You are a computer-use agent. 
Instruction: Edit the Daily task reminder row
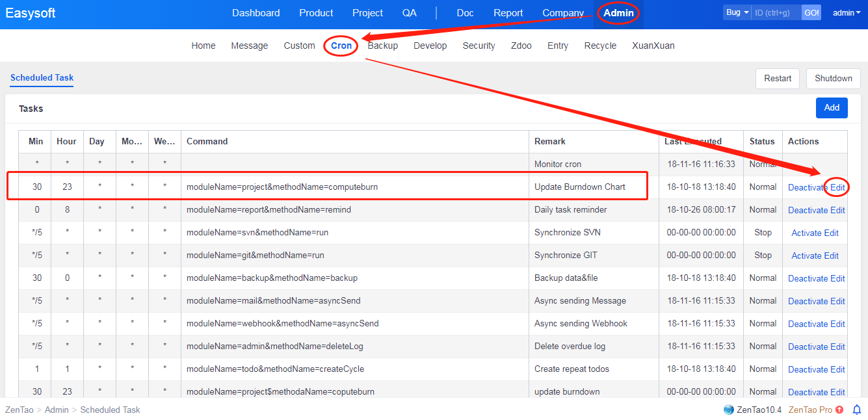tap(837, 210)
